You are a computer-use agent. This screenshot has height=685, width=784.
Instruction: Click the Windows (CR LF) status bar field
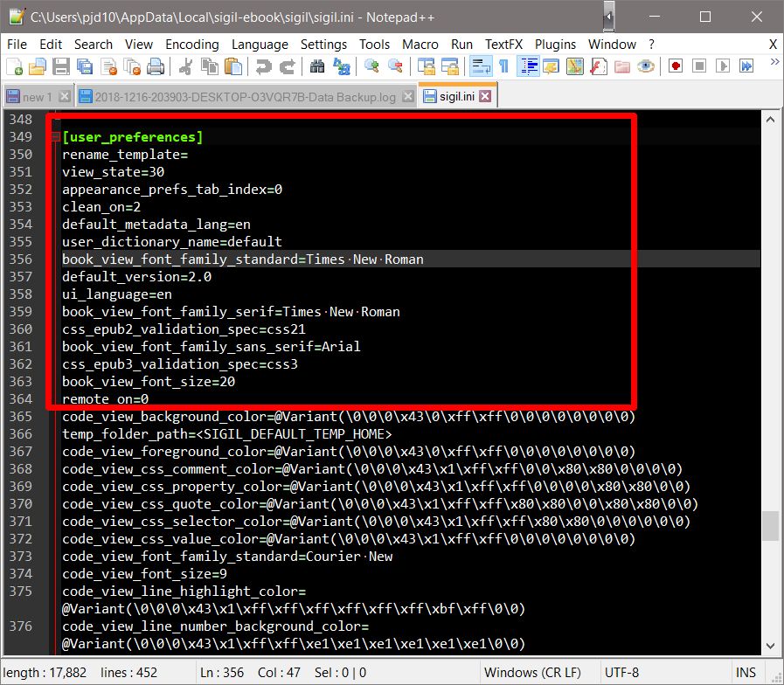(x=532, y=673)
